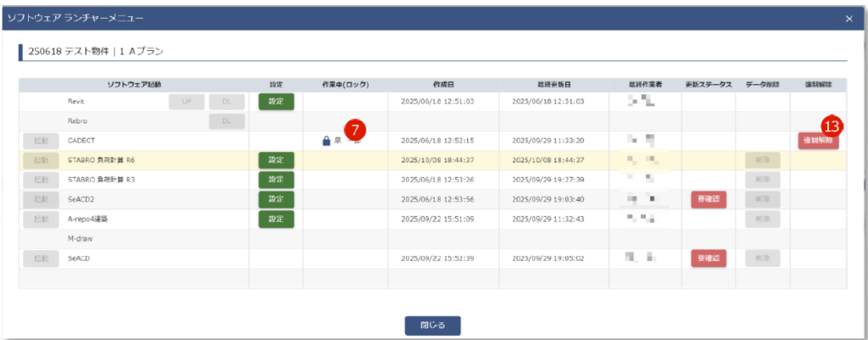
Task: Open 設定 for A-repo4建築
Action: point(275,219)
